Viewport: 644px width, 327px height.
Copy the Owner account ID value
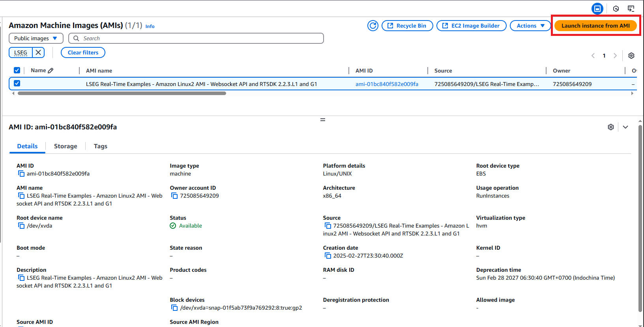click(x=174, y=196)
